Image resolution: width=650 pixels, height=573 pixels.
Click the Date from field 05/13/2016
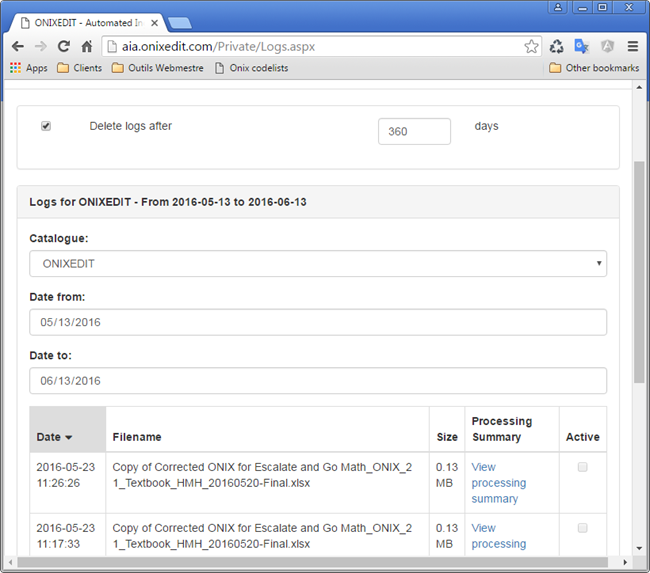pyautogui.click(x=318, y=322)
